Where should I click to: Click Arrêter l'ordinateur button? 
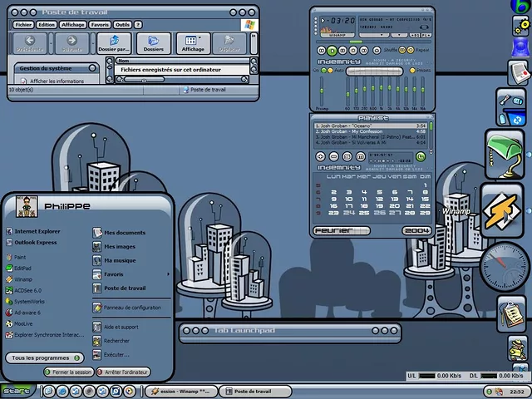(x=123, y=372)
